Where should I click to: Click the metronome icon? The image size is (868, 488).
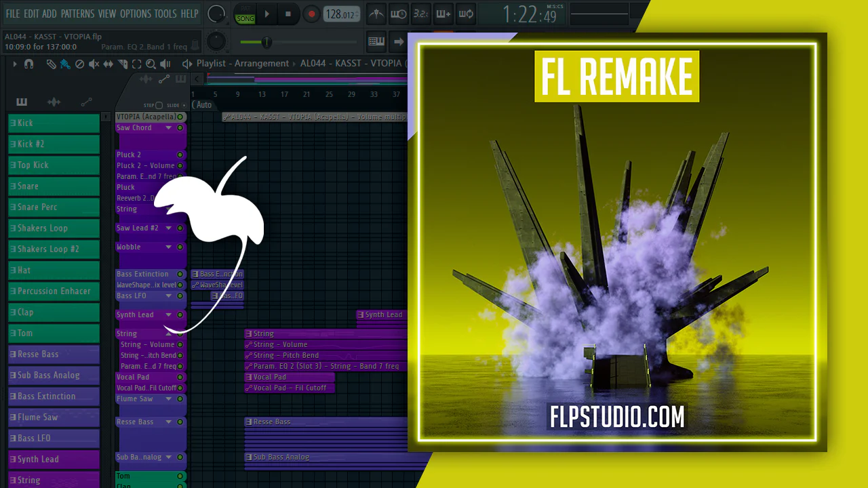[376, 14]
